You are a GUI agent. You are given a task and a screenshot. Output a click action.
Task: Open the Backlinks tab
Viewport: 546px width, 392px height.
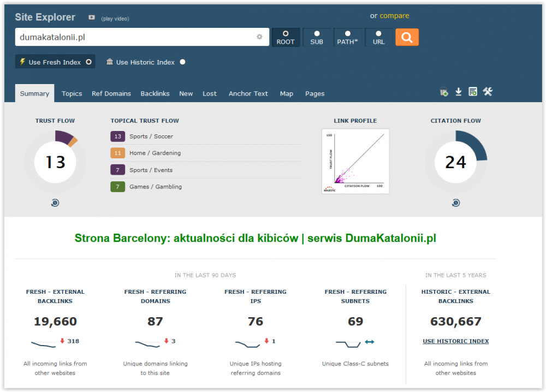coord(155,94)
